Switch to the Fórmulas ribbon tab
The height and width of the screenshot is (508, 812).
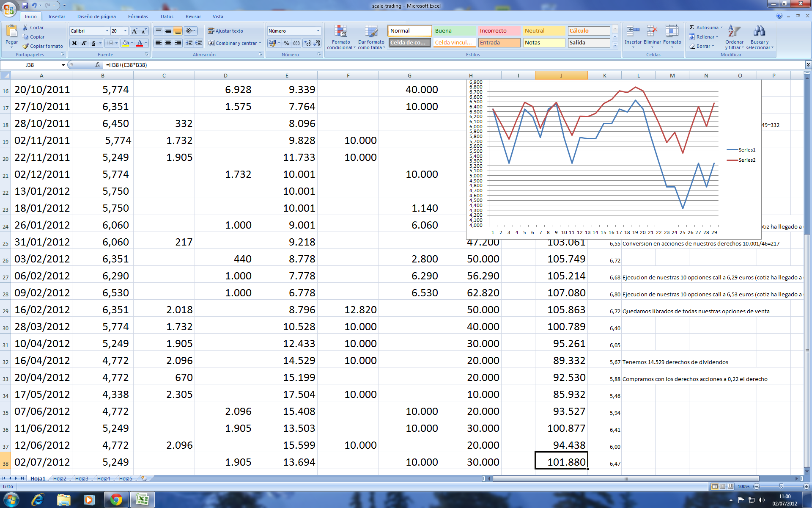[138, 17]
